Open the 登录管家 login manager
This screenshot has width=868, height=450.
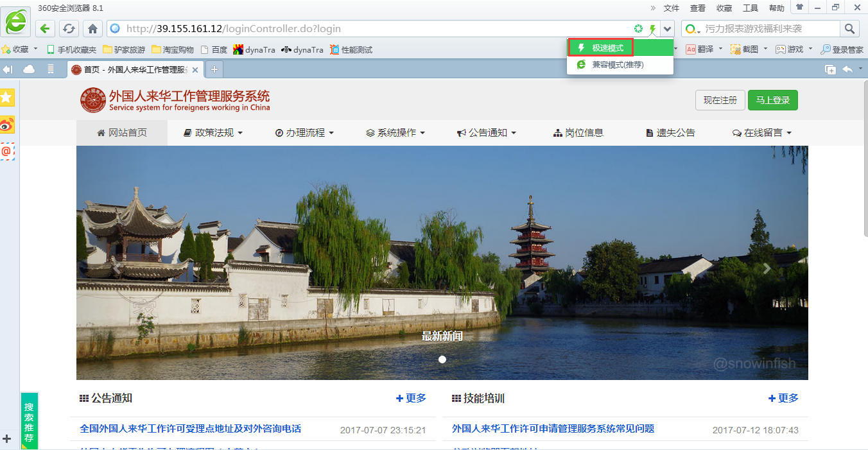[841, 49]
